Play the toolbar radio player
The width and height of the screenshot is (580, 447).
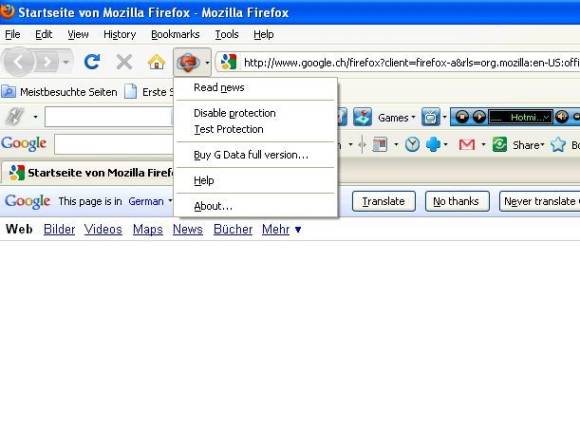point(479,117)
